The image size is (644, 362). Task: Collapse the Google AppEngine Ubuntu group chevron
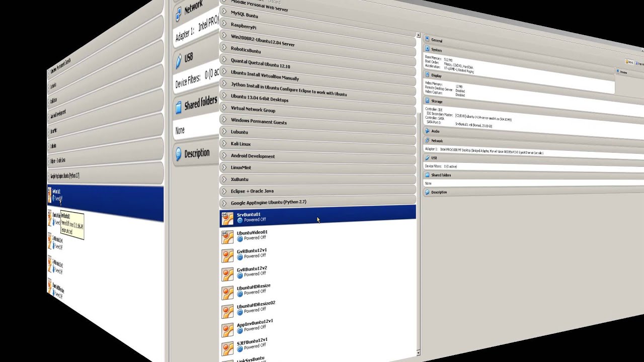click(x=224, y=203)
